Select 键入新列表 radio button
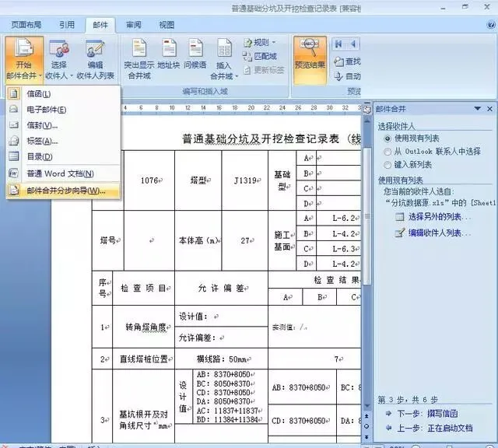498x448 pixels. point(388,165)
